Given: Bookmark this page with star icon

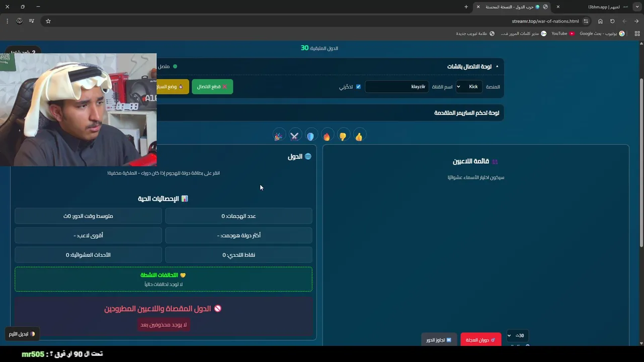Looking at the screenshot, I should tap(48, 21).
